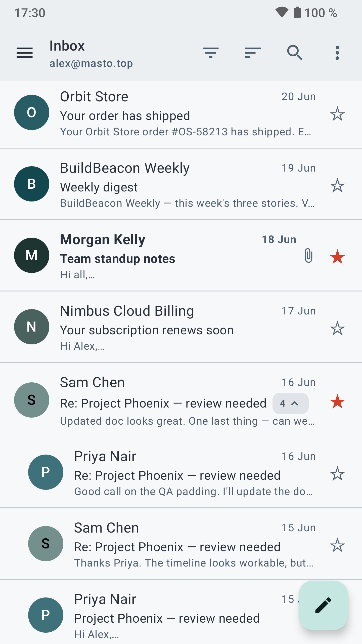Image resolution: width=362 pixels, height=644 pixels.
Task: Select the Morgan Kelly avatar circle
Action: 32,255
